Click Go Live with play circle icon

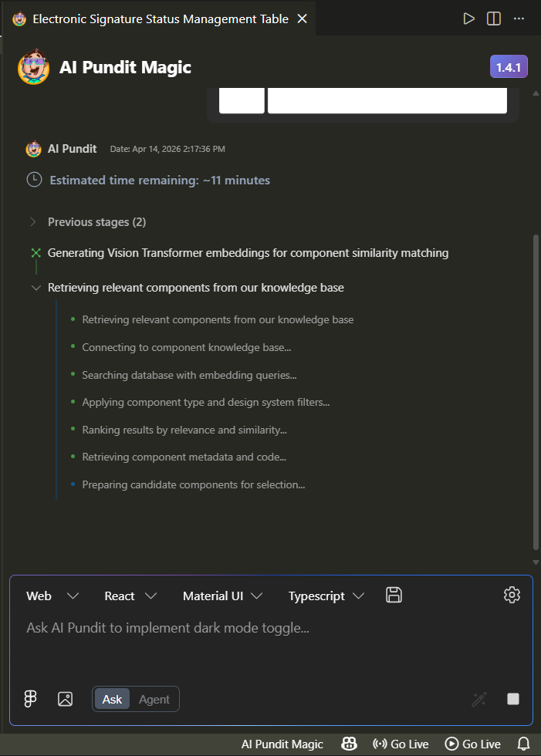coord(472,744)
